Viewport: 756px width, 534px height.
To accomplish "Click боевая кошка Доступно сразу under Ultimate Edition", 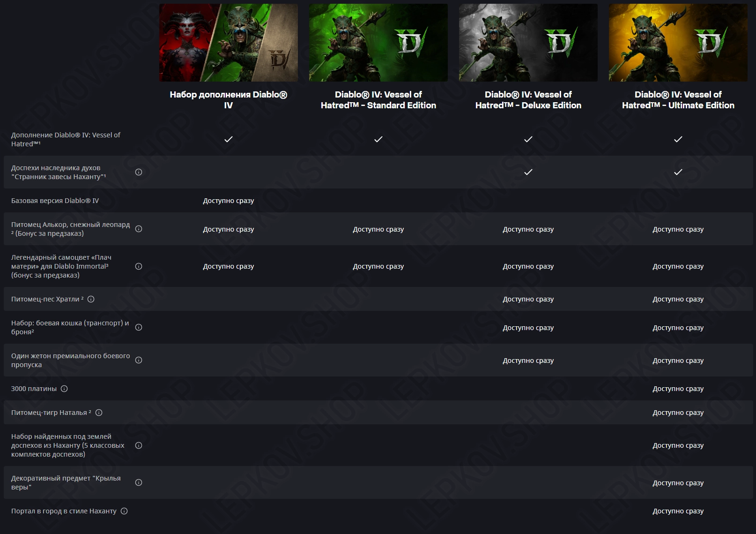I will (x=678, y=328).
